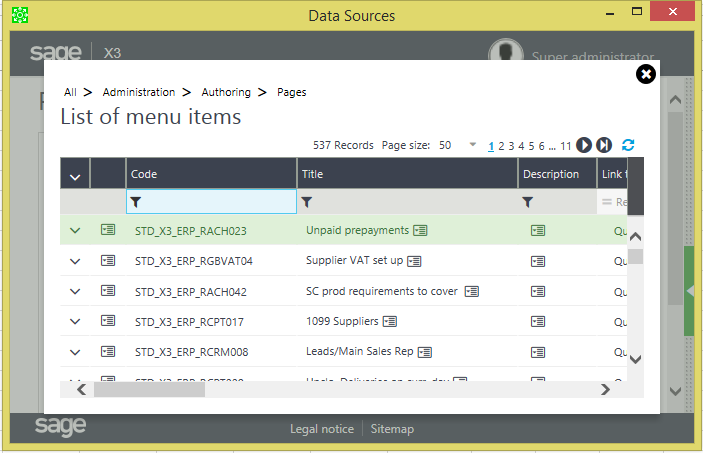Sort by Code column header
This screenshot has height=453, width=703.
click(211, 174)
